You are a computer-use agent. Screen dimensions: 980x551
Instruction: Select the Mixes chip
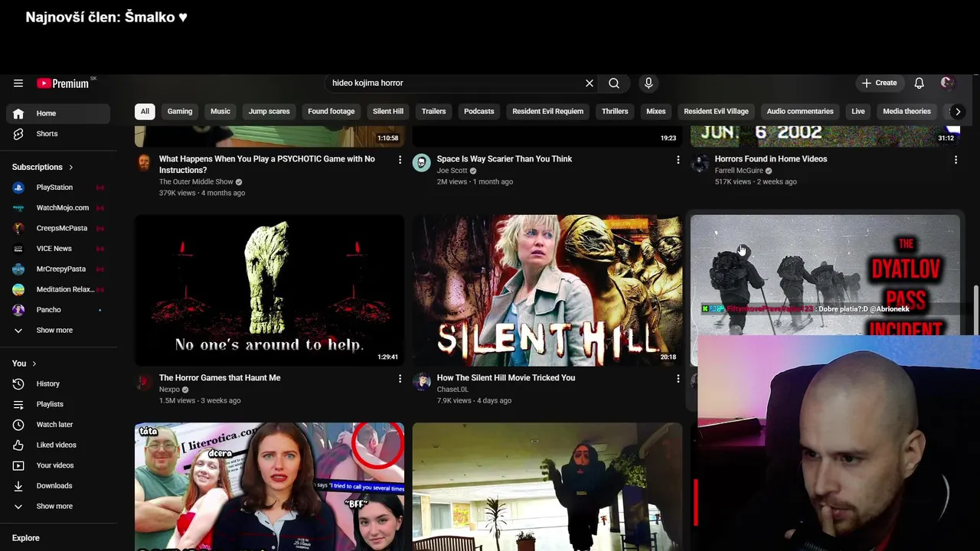click(x=656, y=112)
